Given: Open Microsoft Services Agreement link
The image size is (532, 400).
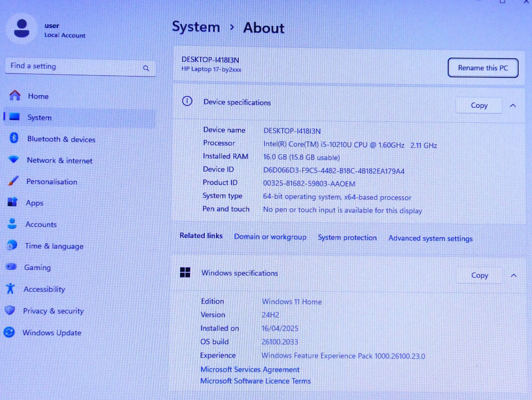Looking at the screenshot, I should (250, 369).
